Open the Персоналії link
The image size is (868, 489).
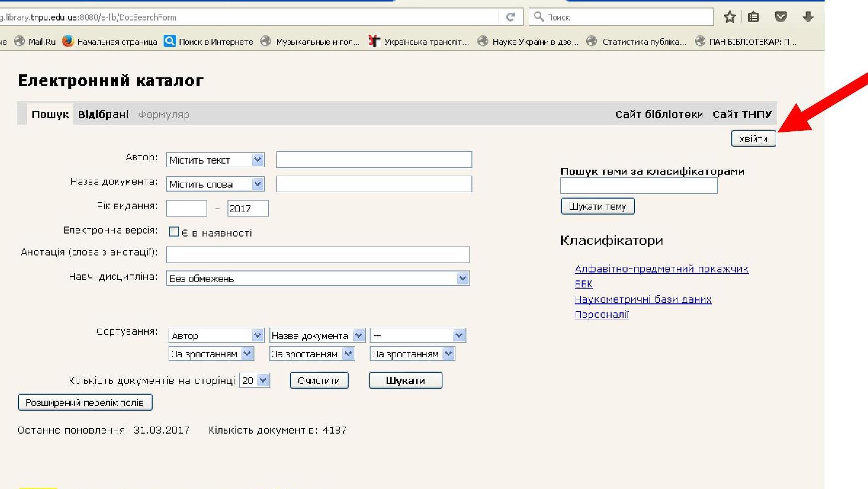coord(602,314)
